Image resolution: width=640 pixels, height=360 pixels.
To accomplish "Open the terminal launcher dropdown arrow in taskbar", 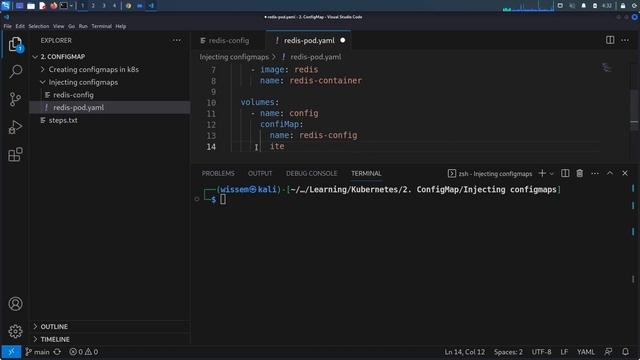I will [71, 6].
